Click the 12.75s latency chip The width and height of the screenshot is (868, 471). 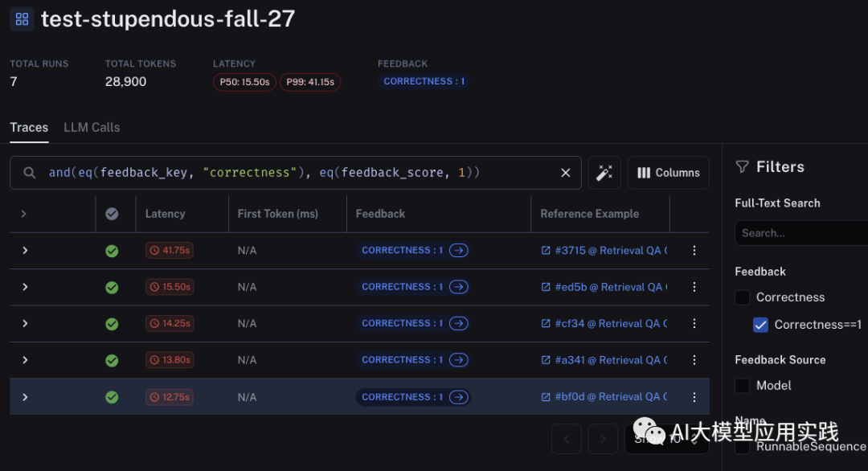coord(170,397)
